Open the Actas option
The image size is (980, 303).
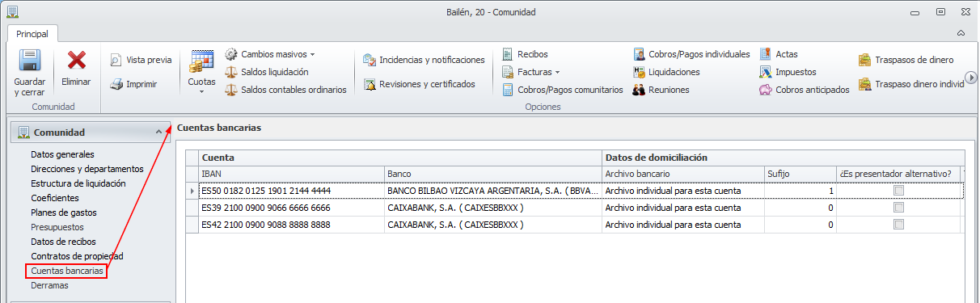[x=779, y=54]
